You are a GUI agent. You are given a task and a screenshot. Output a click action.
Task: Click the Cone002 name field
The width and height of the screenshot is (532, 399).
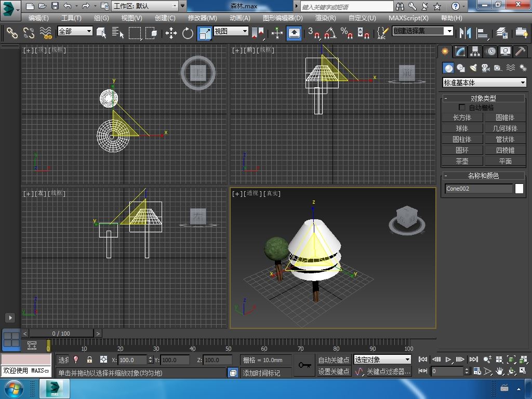[x=478, y=189]
